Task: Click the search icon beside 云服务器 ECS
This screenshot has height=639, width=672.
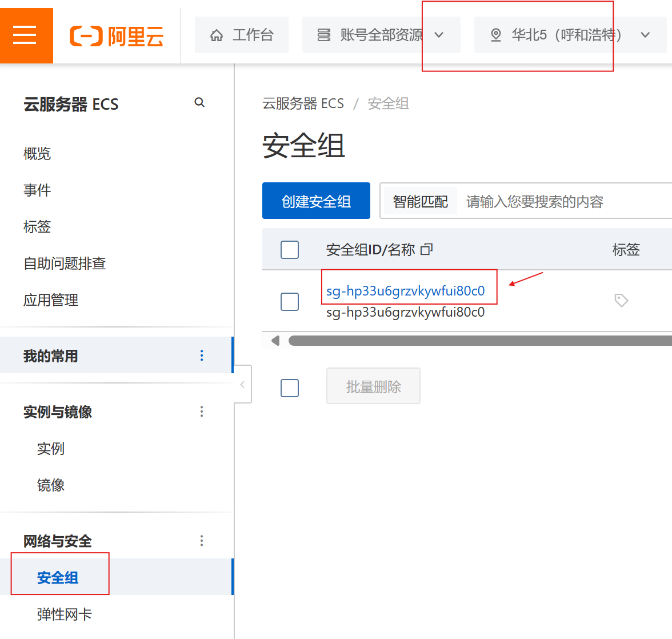Action: click(199, 103)
